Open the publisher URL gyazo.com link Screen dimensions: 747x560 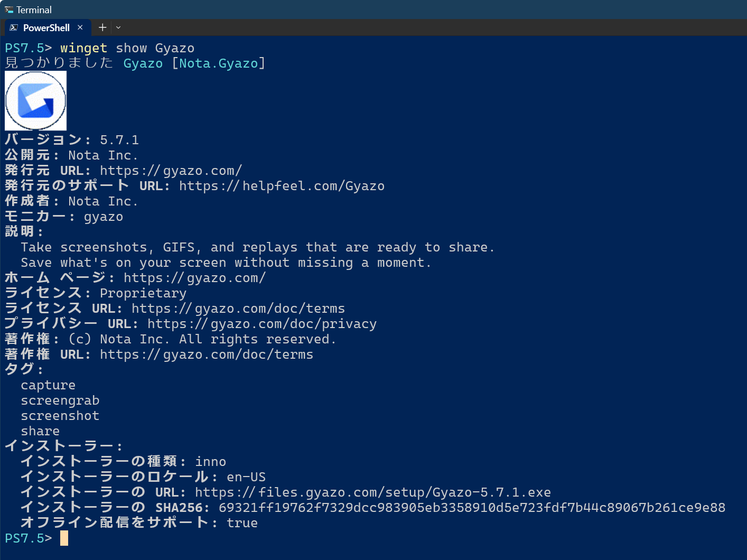tap(171, 171)
